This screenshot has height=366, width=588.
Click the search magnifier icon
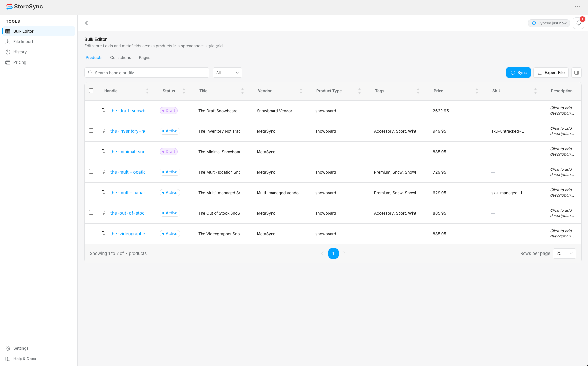(90, 73)
